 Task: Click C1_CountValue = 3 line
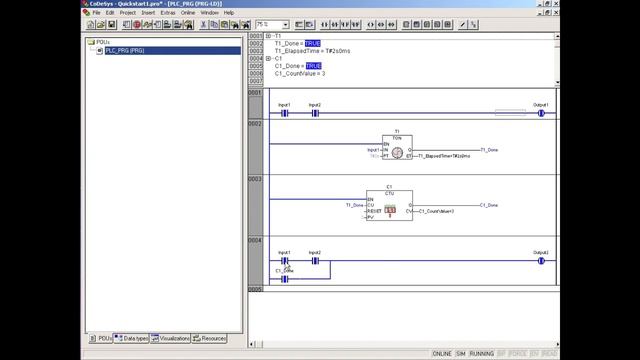click(300, 73)
